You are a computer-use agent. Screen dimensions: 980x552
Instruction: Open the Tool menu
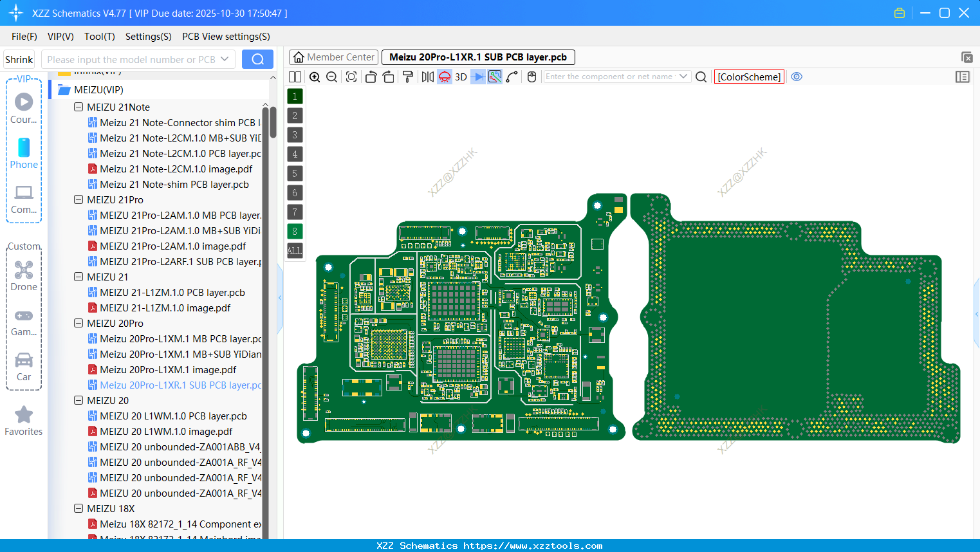click(x=99, y=37)
